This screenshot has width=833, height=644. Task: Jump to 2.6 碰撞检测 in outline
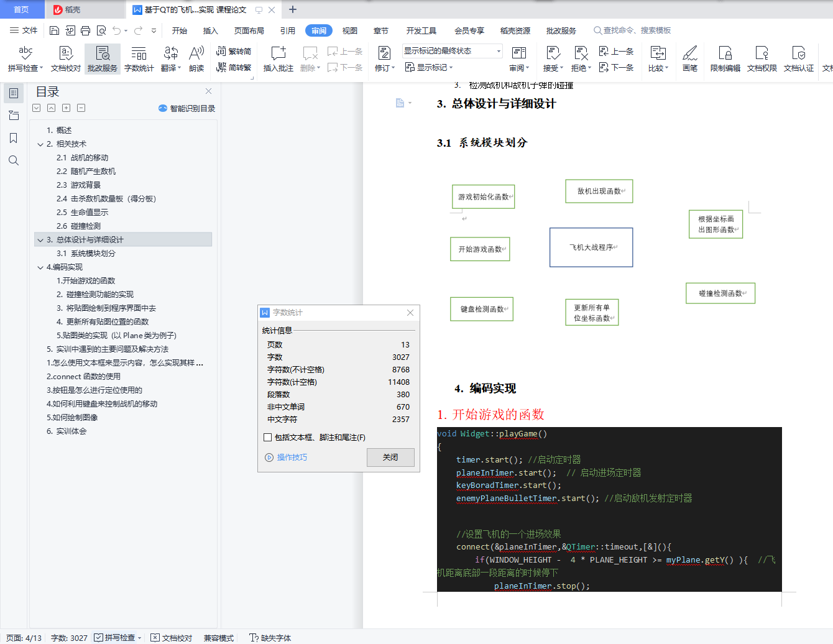pyautogui.click(x=78, y=226)
